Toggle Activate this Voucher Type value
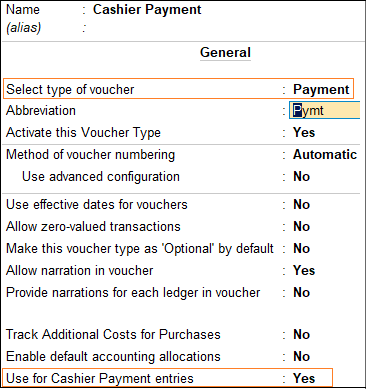Viewport: 368px width, 389px height. click(x=304, y=132)
